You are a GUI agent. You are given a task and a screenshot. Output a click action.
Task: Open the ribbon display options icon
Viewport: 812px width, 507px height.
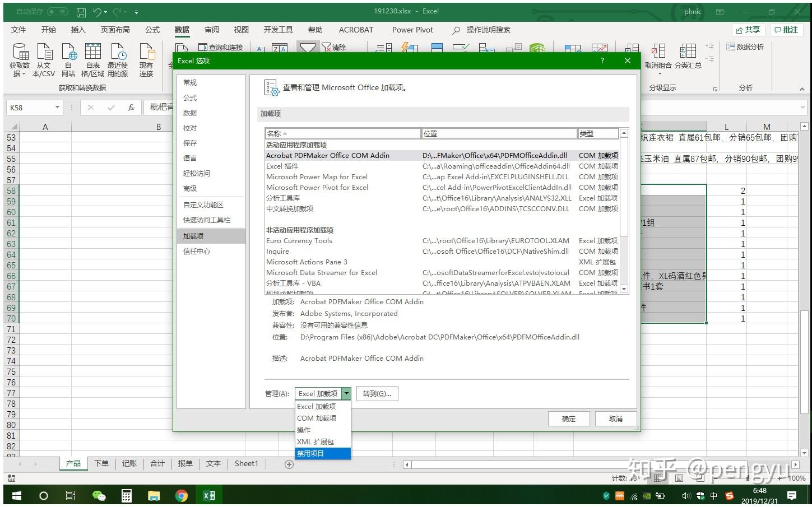(x=720, y=12)
